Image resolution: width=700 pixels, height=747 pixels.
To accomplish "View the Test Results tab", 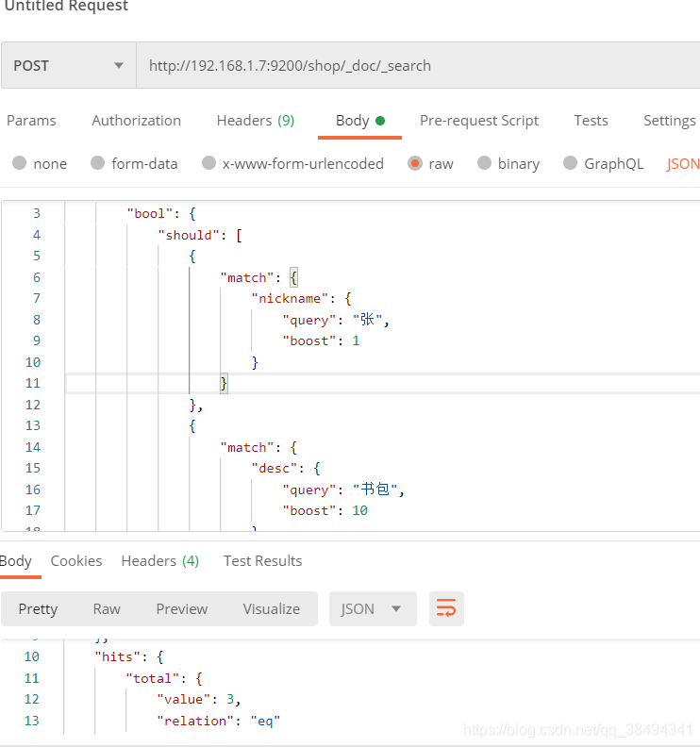I will coord(262,561).
